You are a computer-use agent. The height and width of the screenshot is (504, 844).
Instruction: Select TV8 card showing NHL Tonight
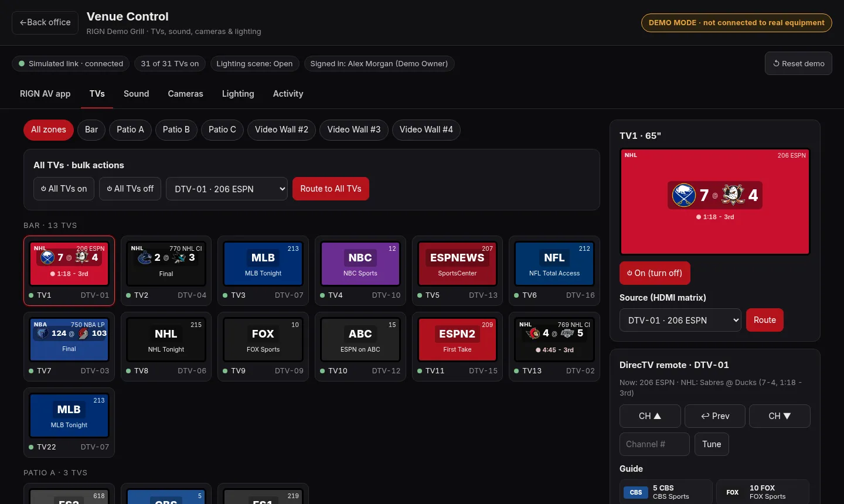pyautogui.click(x=166, y=347)
